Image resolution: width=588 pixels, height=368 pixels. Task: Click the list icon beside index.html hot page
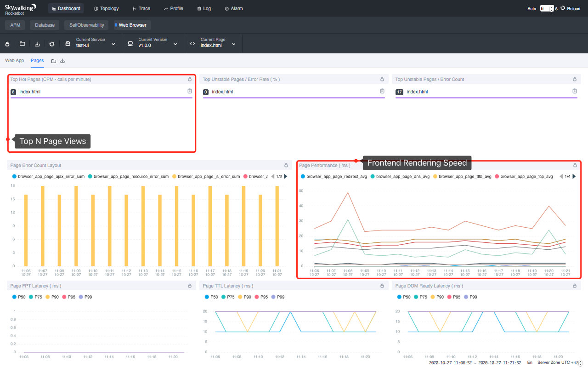[x=189, y=91]
